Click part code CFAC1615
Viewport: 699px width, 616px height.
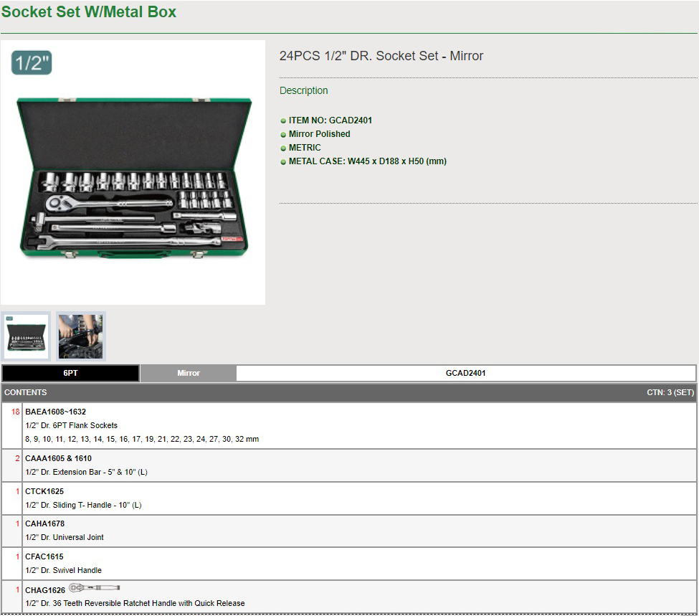(44, 556)
